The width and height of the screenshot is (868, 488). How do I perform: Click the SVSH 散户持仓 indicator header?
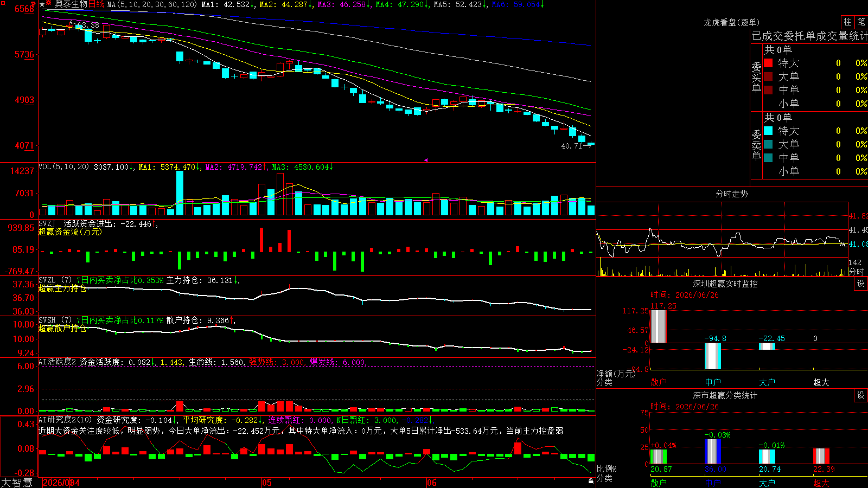point(136,320)
